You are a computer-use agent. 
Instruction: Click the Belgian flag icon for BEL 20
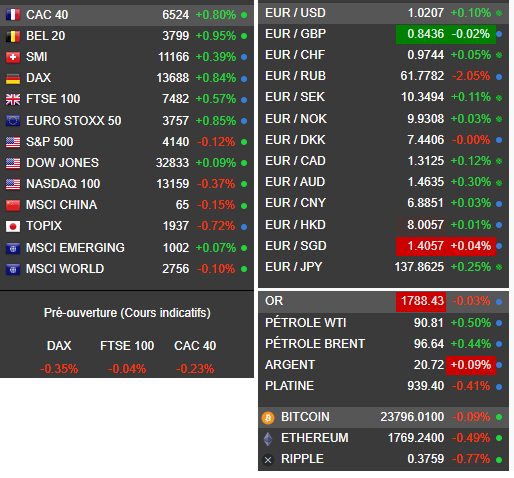click(x=13, y=36)
